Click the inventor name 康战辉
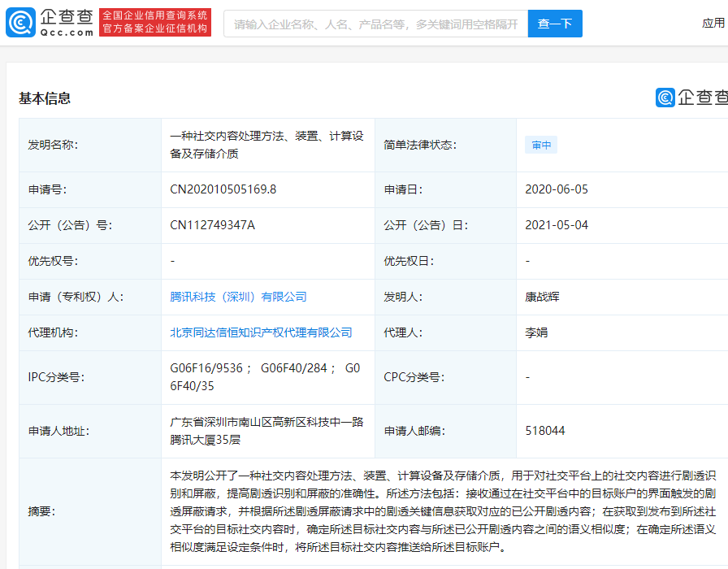Viewport: 728px width, 569px height. click(543, 297)
